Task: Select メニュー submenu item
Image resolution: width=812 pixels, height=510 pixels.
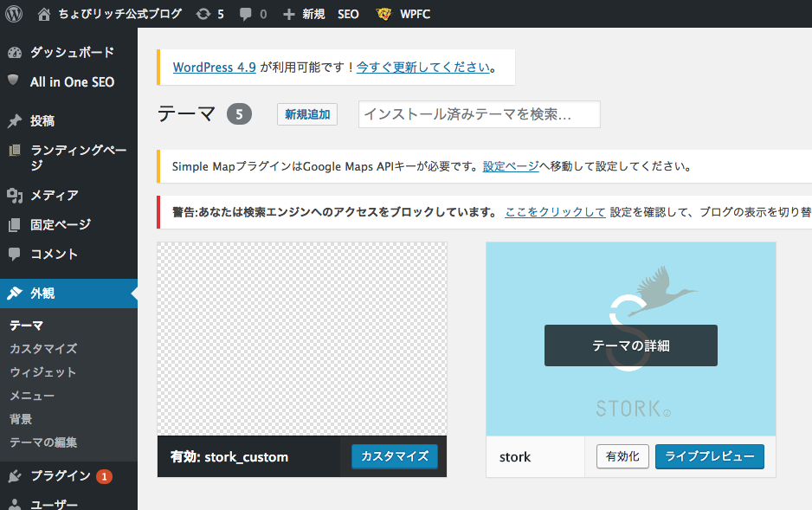Action: (x=32, y=396)
